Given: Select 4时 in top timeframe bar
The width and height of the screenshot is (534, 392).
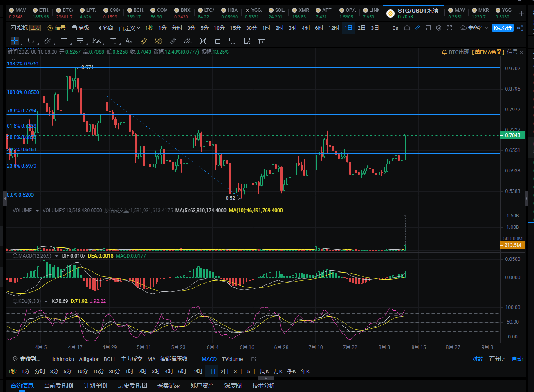Looking at the screenshot, I should [306, 28].
